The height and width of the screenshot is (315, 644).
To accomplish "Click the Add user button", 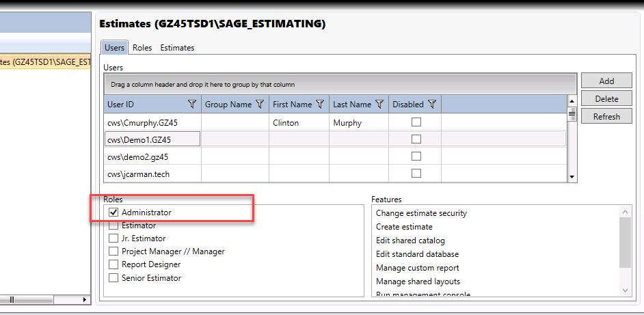I will [606, 81].
